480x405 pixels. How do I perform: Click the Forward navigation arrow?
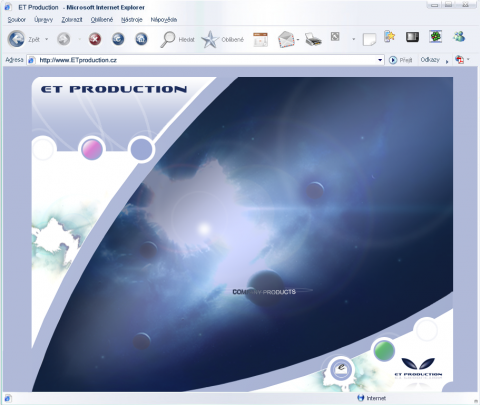pyautogui.click(x=64, y=39)
